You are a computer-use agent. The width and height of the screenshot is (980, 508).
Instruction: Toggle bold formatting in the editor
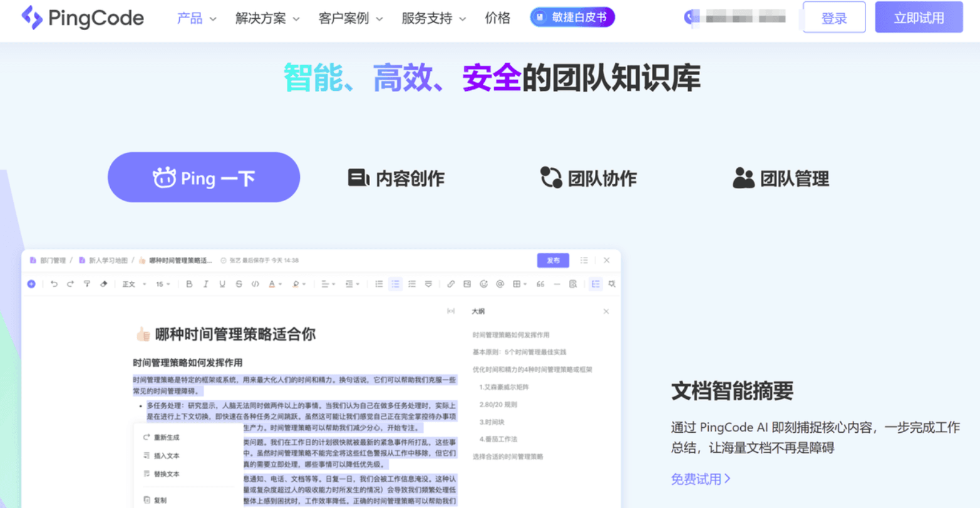point(189,284)
